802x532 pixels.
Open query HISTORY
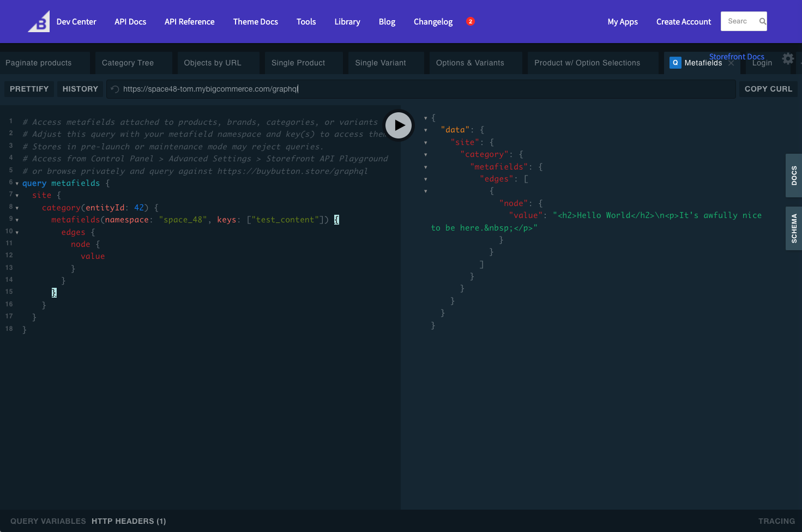click(x=80, y=89)
